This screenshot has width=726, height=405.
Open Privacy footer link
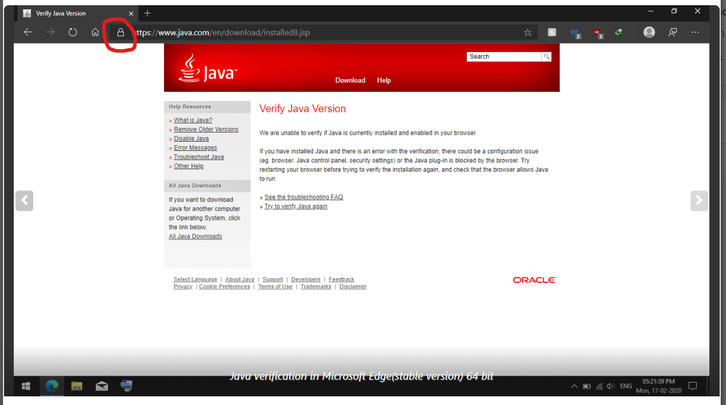coord(183,287)
